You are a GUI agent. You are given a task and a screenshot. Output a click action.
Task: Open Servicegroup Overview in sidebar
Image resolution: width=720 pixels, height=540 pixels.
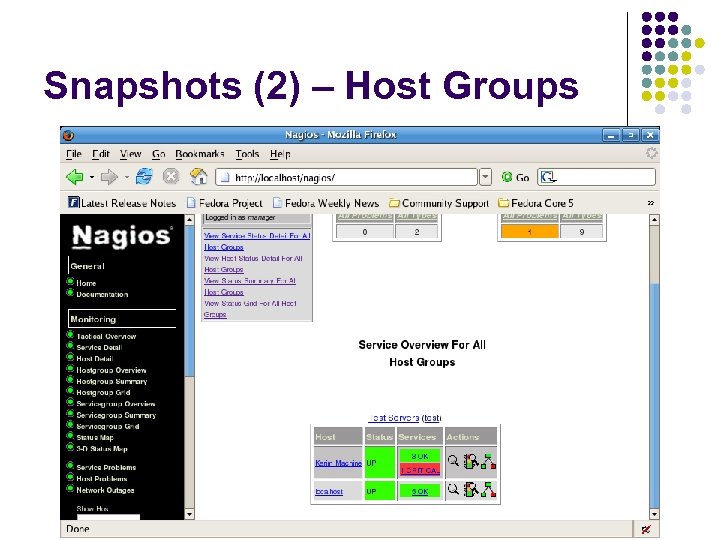click(116, 404)
